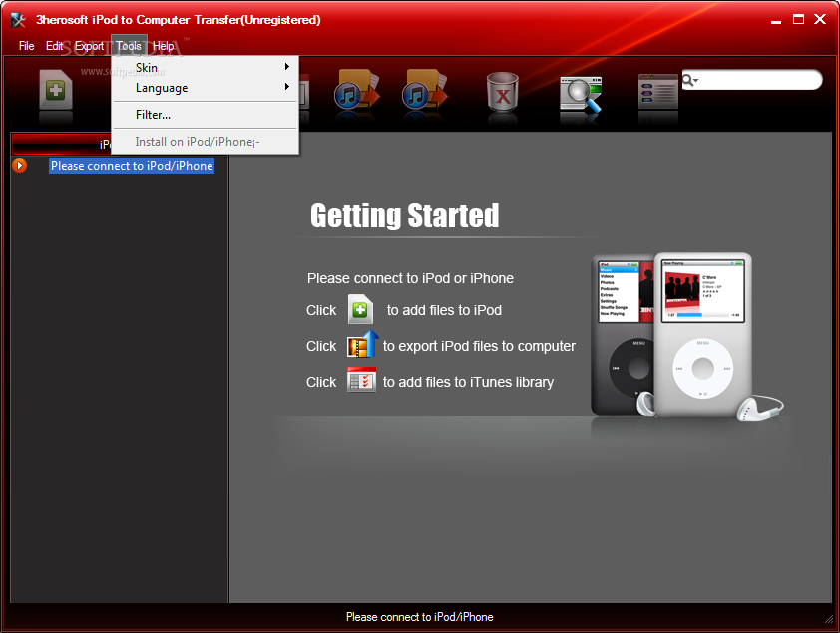Image resolution: width=840 pixels, height=633 pixels.
Task: Click the add files to iPod toolbar icon
Action: [x=56, y=89]
